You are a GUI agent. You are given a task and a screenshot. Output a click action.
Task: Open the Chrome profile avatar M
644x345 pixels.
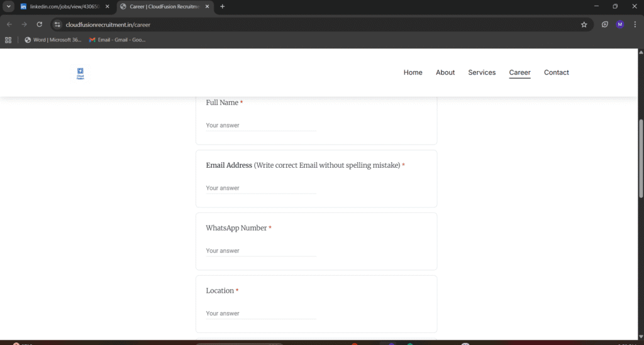click(x=619, y=25)
